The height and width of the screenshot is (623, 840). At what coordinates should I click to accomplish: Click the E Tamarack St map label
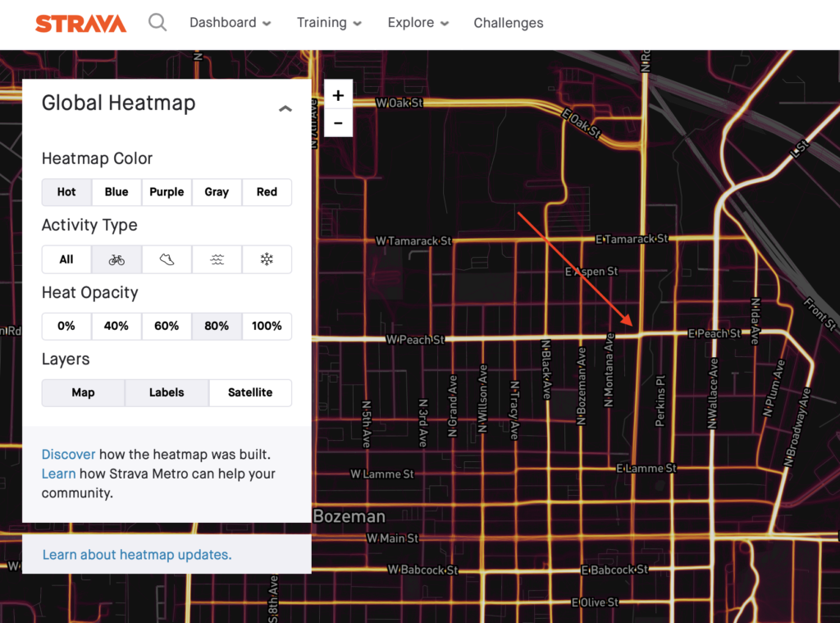coord(632,239)
